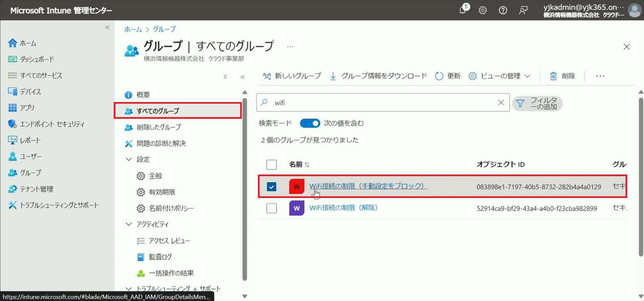Click the purple W group avatar
Viewport: 644px width, 301px height.
click(x=297, y=208)
